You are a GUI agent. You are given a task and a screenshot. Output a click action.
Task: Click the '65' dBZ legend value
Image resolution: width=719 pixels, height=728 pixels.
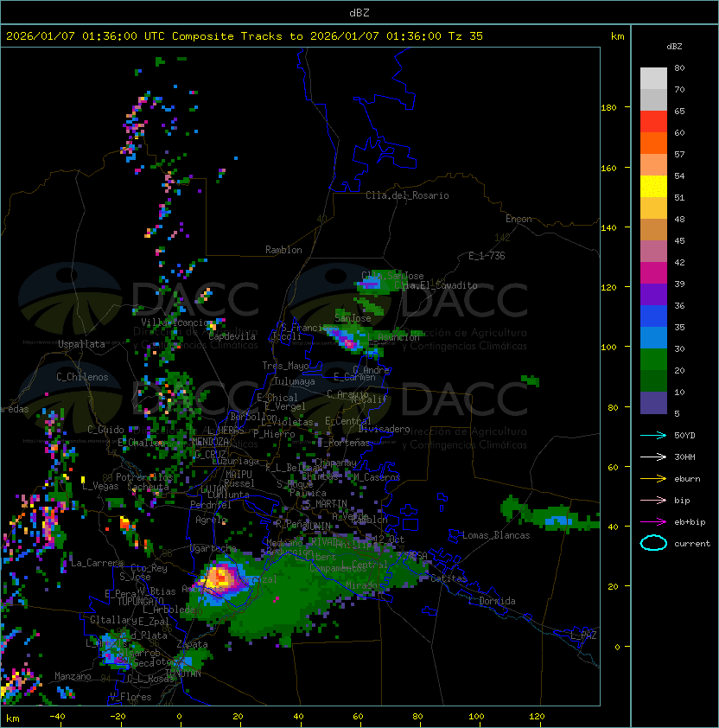(x=679, y=111)
